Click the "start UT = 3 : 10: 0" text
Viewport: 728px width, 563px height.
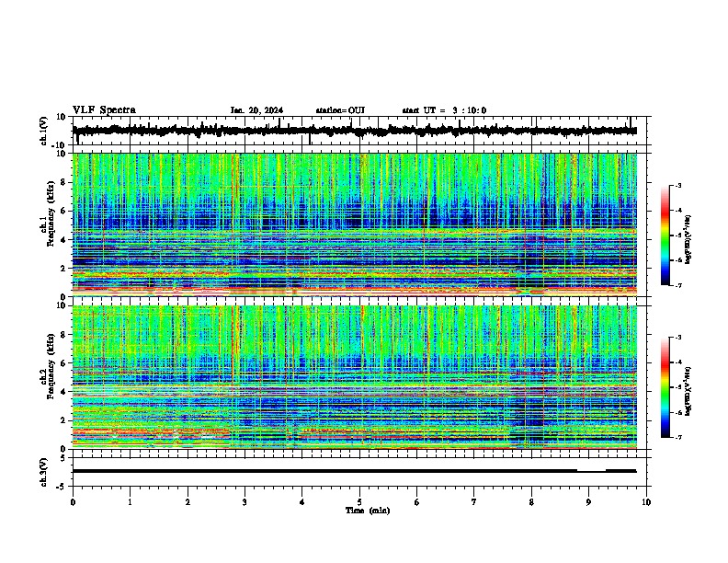pyautogui.click(x=444, y=110)
